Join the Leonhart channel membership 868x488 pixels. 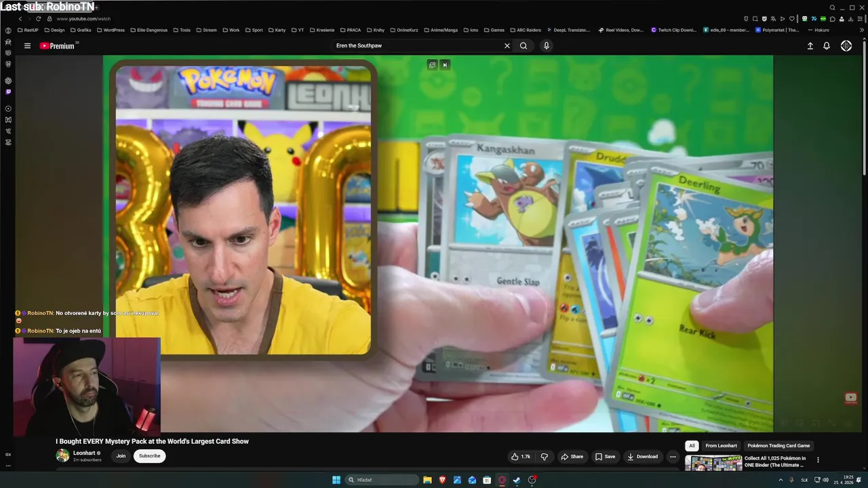coord(121,456)
